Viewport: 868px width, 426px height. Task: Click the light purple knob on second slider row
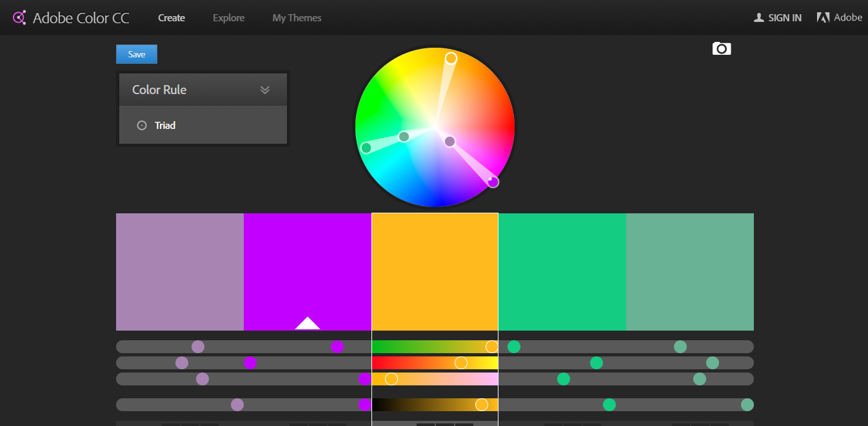pos(182,363)
